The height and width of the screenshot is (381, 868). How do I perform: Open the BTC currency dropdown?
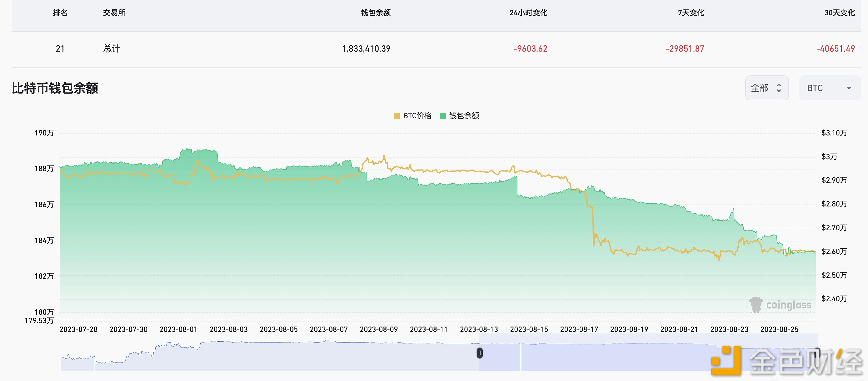[x=830, y=88]
